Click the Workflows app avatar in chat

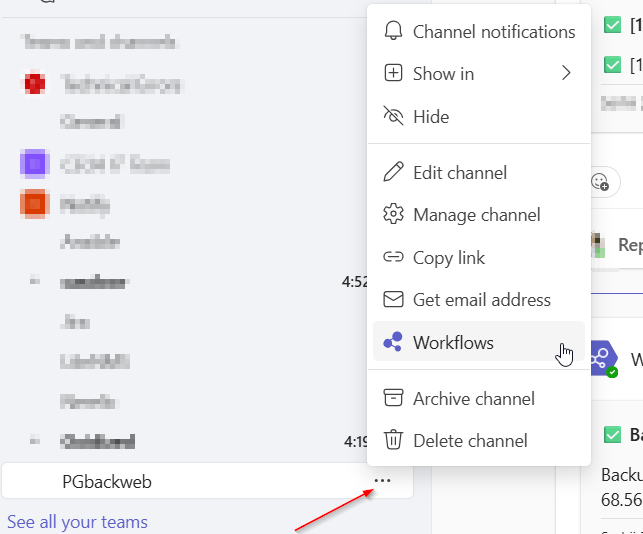coord(603,358)
